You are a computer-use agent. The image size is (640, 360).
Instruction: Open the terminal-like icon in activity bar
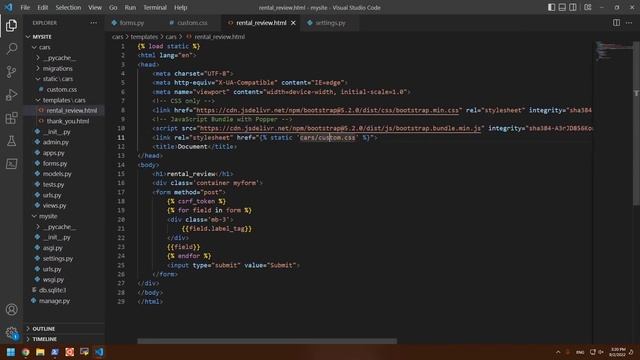click(x=11, y=164)
